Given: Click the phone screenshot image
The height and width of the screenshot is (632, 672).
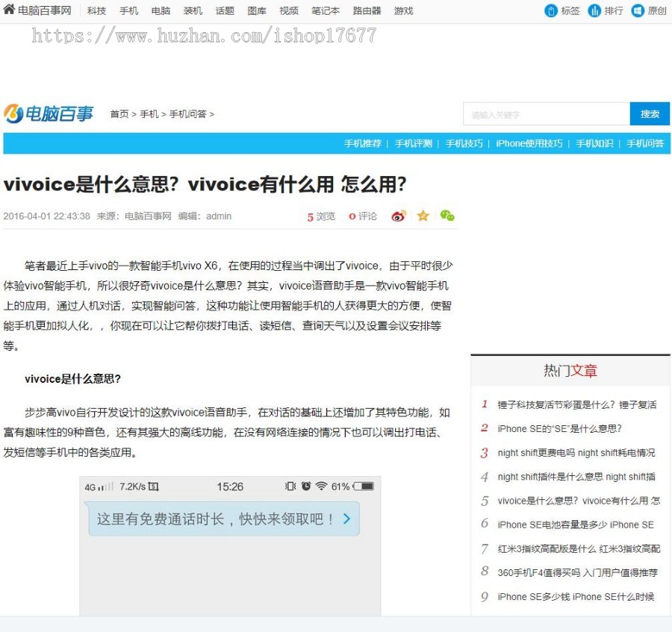Looking at the screenshot, I should click(230, 546).
